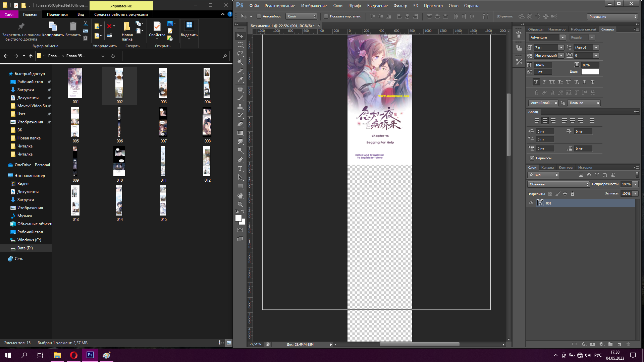This screenshot has width=644, height=362.
Task: Select the Zoom tool in Photoshop
Action: [240, 204]
